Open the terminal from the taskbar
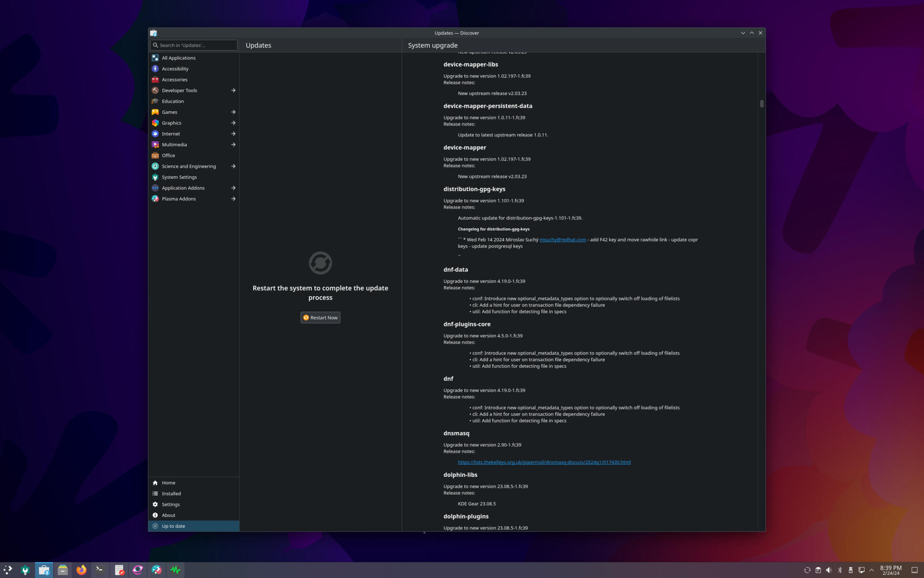 (x=100, y=570)
